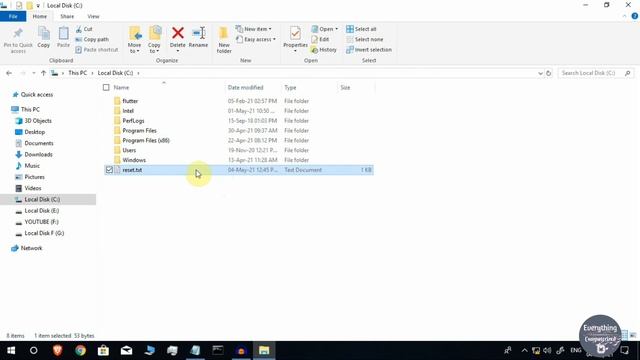This screenshot has width=640, height=360.
Task: Click Local Disk (C:) breadcrumb segment
Action: point(116,73)
